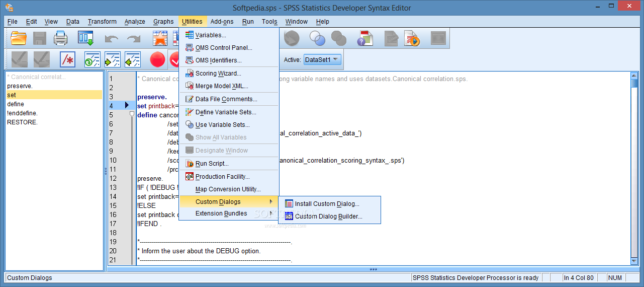
Task: Click the gray round arrow toolbar icon
Action: [291, 38]
